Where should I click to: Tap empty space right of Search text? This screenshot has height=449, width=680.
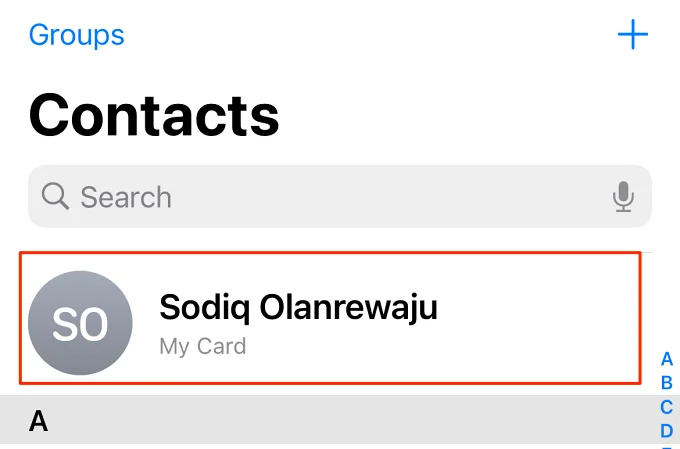[x=390, y=197]
